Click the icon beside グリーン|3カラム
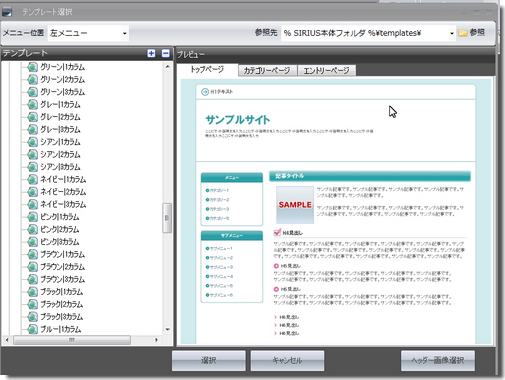505x380 pixels. pos(32,92)
